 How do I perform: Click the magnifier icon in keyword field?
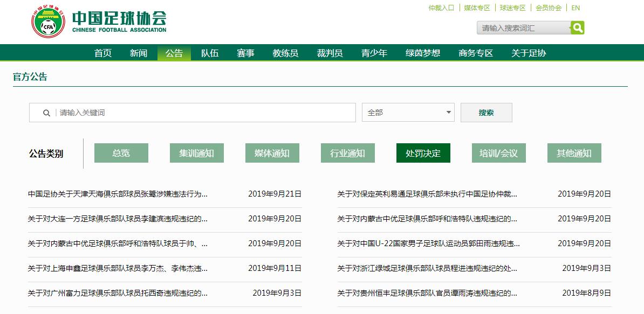[47, 113]
